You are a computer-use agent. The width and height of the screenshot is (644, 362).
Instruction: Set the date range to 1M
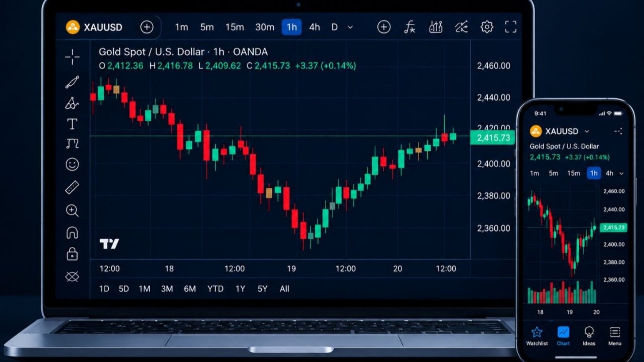(x=145, y=289)
